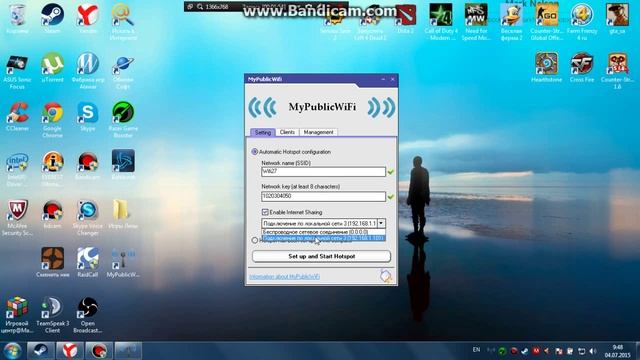Click the Network name (SSID) field
The image size is (640, 360).
[x=323, y=172]
